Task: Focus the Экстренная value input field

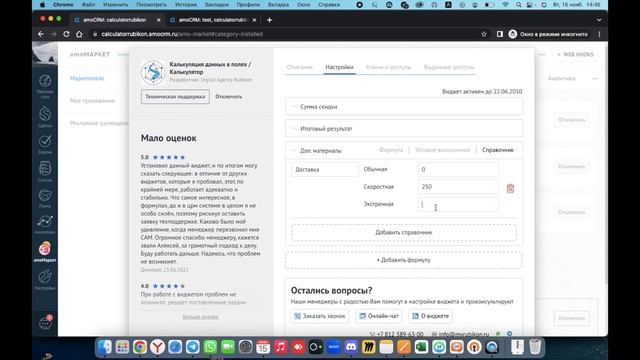Action: 458,204
